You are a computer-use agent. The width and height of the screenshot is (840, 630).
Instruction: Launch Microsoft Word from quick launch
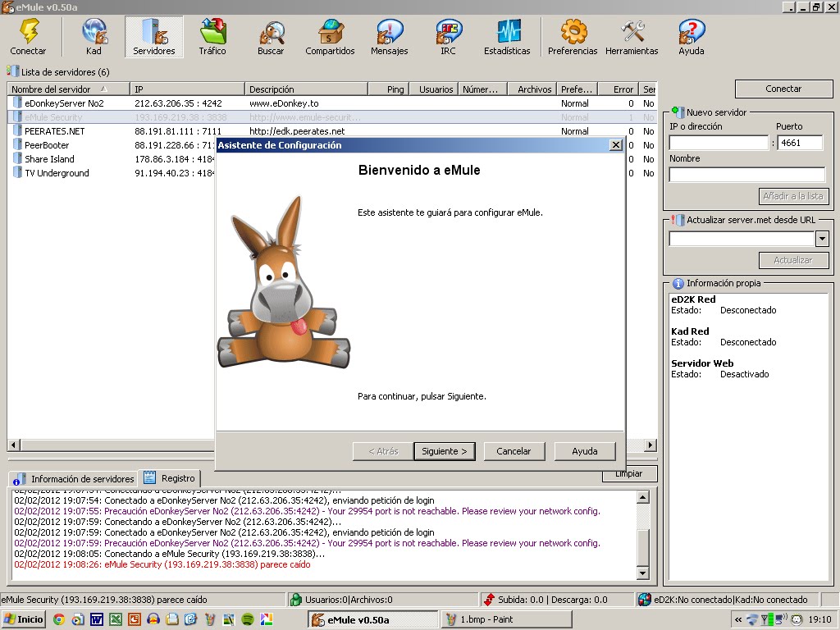pyautogui.click(x=97, y=620)
